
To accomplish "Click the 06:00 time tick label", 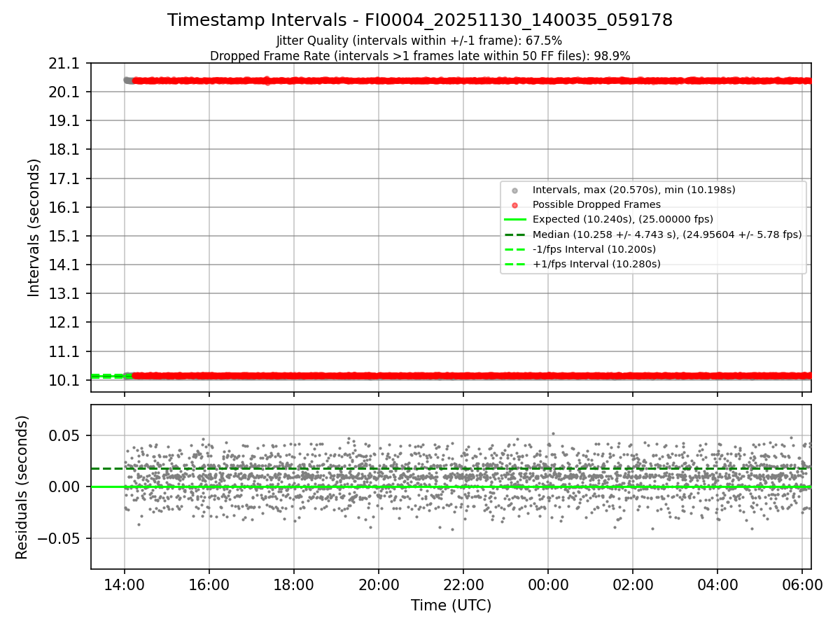I will [x=802, y=584].
